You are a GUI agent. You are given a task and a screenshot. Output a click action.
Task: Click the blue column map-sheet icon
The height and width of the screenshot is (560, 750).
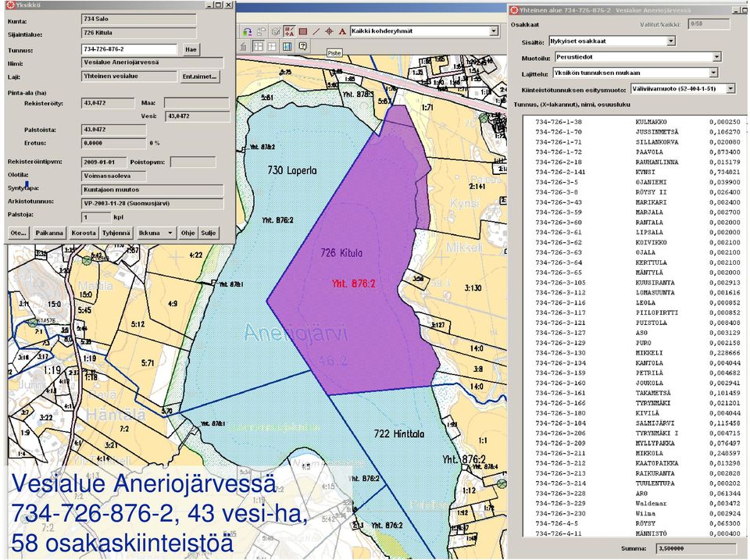tap(287, 46)
